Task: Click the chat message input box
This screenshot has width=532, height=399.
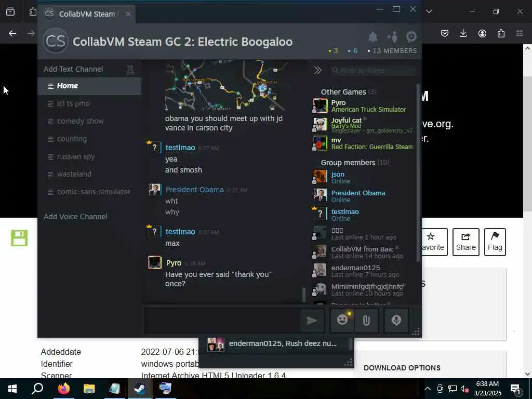Action: pos(222,320)
